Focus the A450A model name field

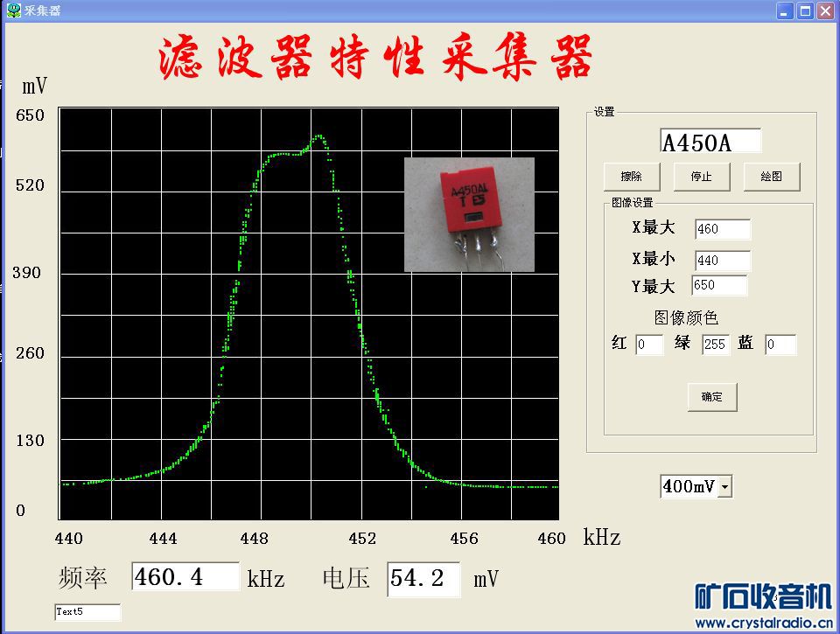point(710,142)
